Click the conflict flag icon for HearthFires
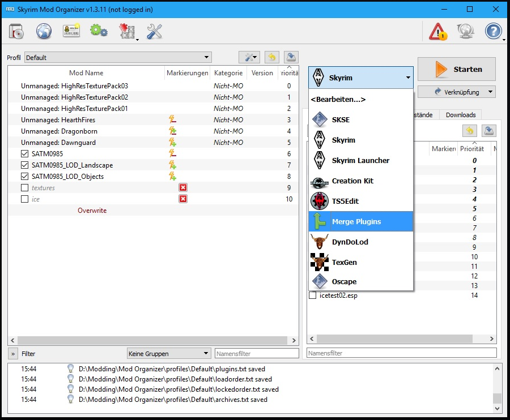Image resolution: width=510 pixels, height=420 pixels. [x=172, y=119]
